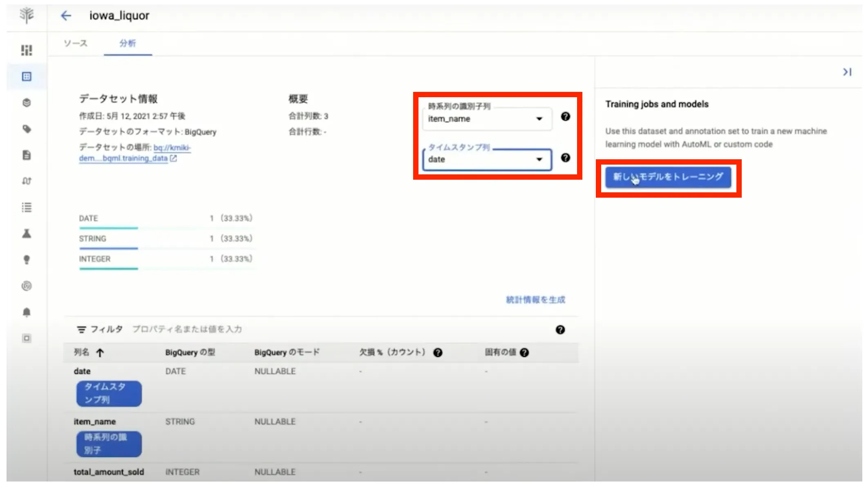This screenshot has width=868, height=486.
Task: Click the Training jobs and models heading
Action: click(x=657, y=104)
